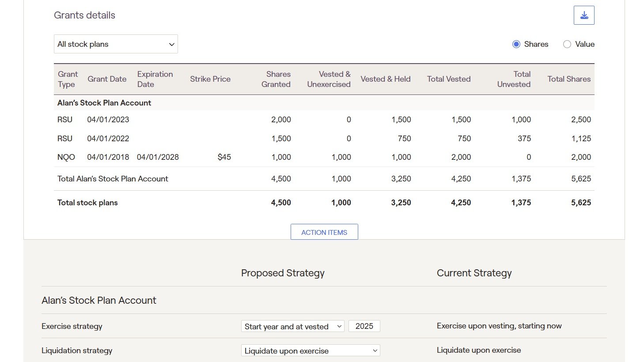Select the Shares radio button

[x=516, y=44]
